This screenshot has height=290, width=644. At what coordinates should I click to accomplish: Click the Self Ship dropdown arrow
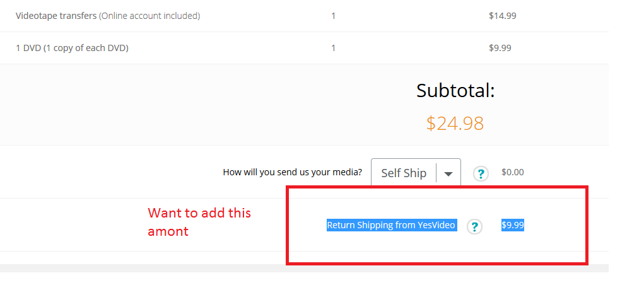click(x=448, y=173)
